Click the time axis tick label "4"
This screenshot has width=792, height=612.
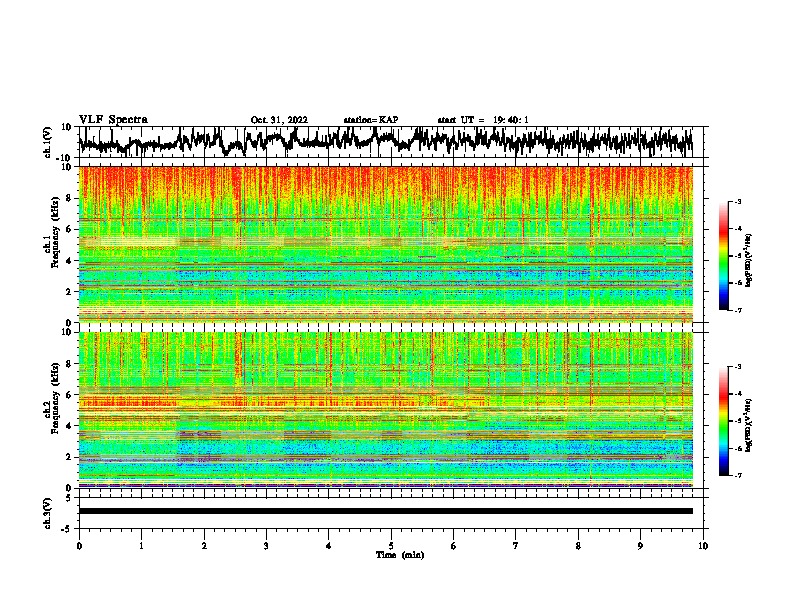tap(329, 546)
